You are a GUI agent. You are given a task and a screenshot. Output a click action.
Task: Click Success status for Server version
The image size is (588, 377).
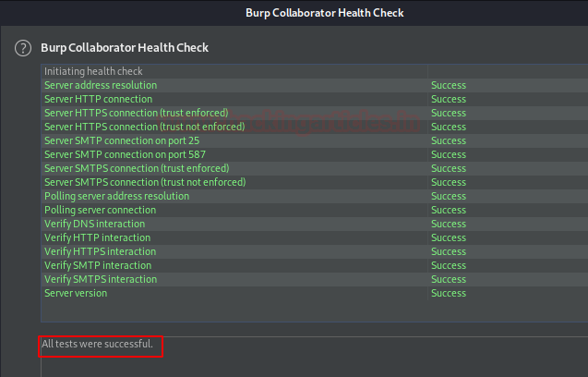[x=449, y=294]
